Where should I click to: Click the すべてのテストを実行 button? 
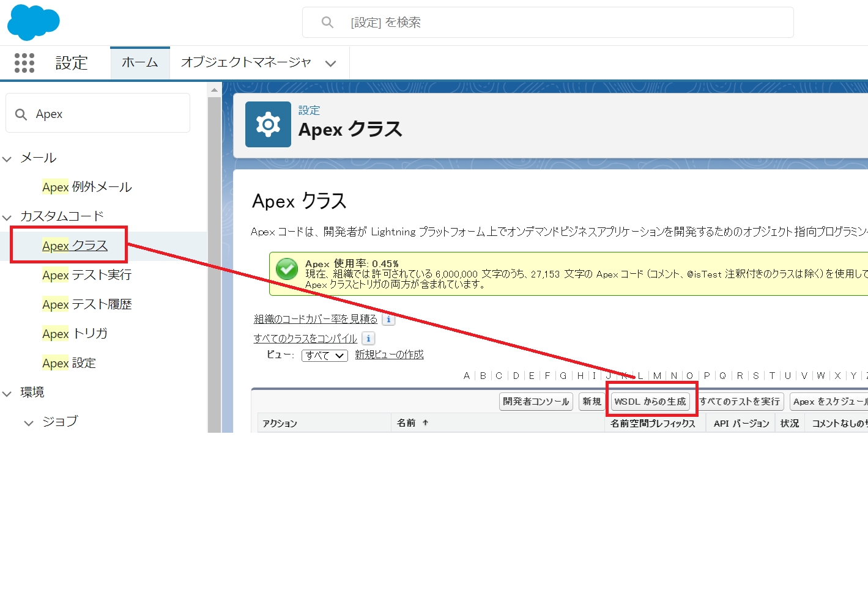coord(740,402)
